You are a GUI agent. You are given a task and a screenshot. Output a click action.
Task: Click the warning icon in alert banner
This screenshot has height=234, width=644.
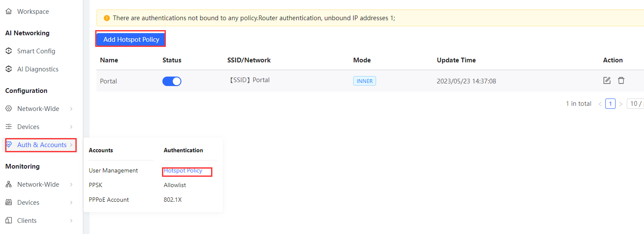(x=107, y=18)
